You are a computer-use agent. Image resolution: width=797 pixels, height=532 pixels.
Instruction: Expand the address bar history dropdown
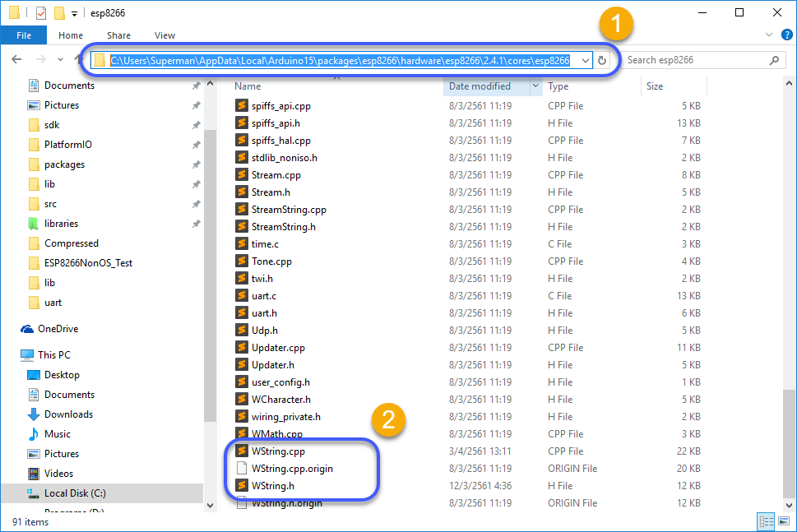586,61
